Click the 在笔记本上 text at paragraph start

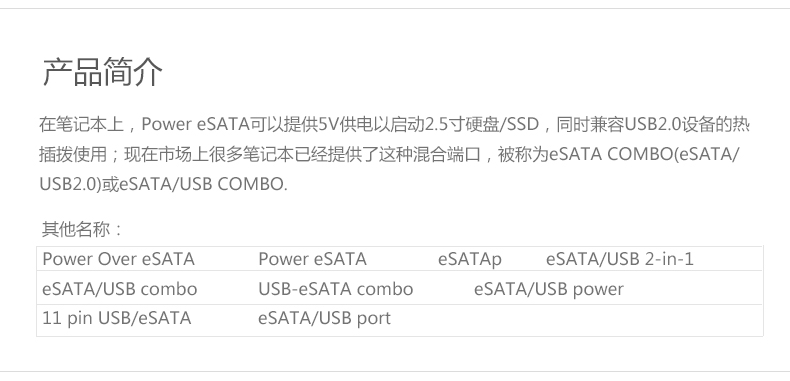(x=82, y=124)
